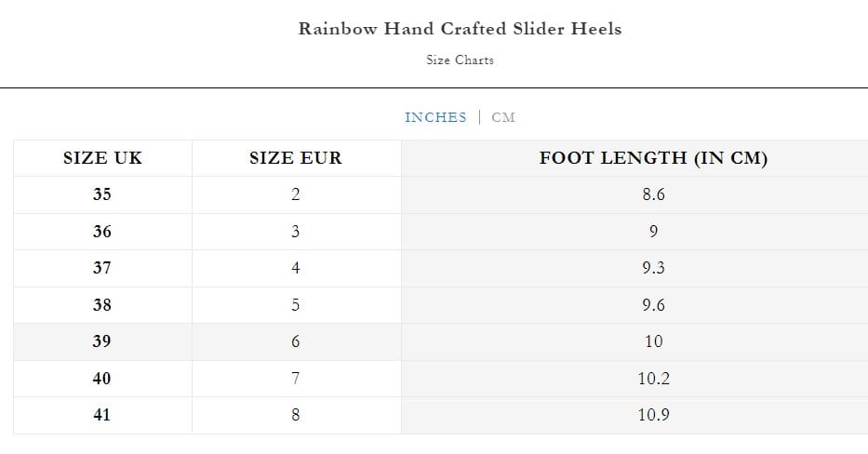The height and width of the screenshot is (454, 868).
Task: Click the 8.6 foot length cell
Action: [x=653, y=195]
